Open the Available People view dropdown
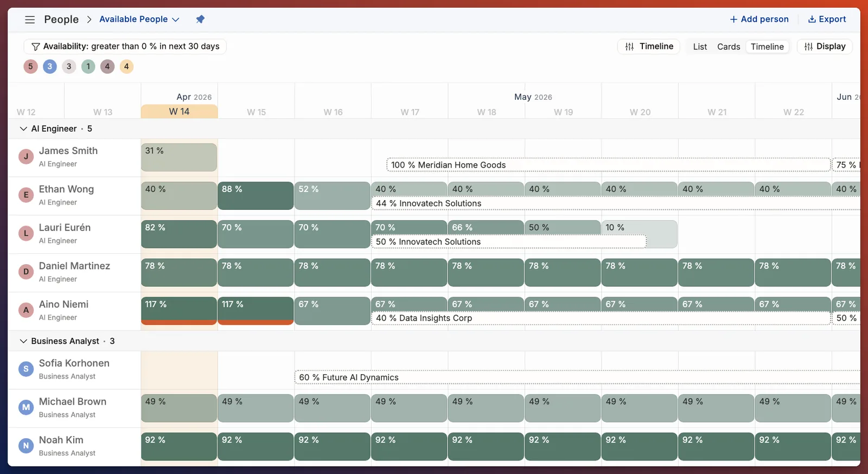The width and height of the screenshot is (868, 474). tap(139, 20)
